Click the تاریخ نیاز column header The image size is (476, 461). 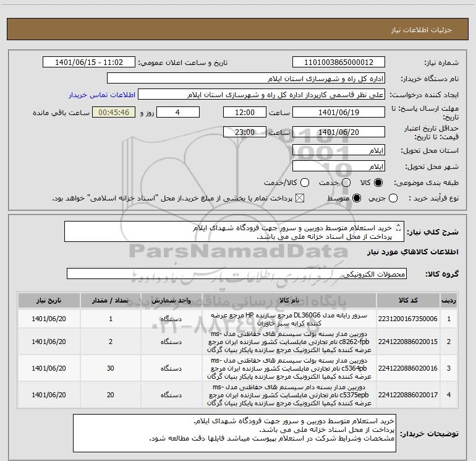(49, 301)
